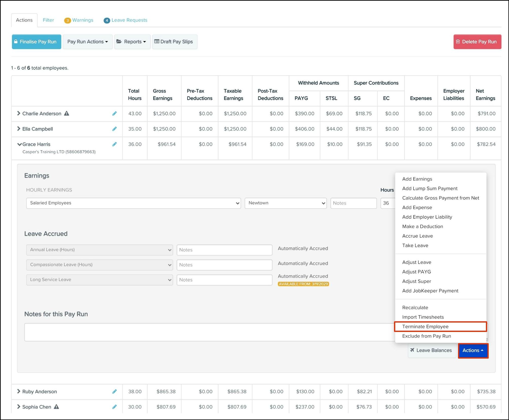Click warning triangle beside Sophia Chen

click(56, 407)
